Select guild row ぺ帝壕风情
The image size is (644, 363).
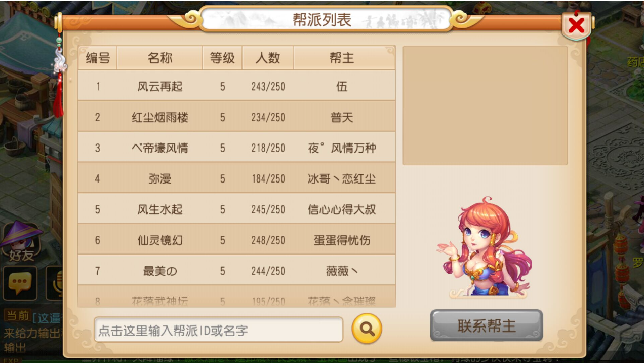pyautogui.click(x=236, y=148)
